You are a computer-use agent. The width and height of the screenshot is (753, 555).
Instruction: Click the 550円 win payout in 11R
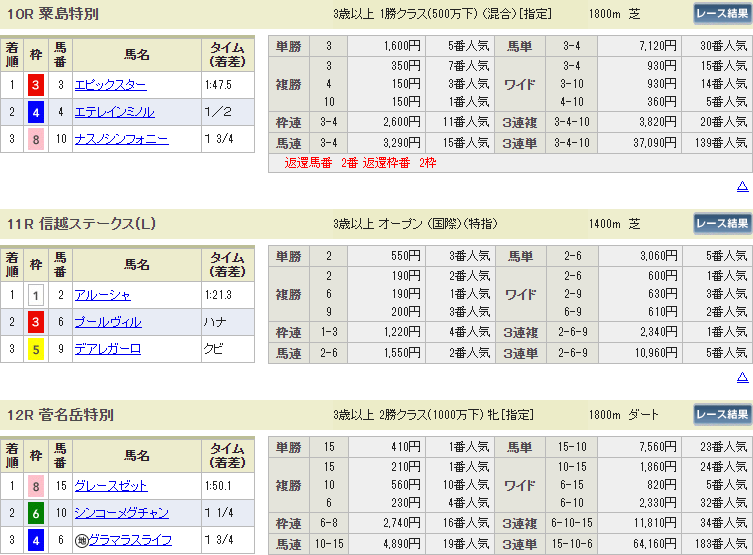click(406, 256)
